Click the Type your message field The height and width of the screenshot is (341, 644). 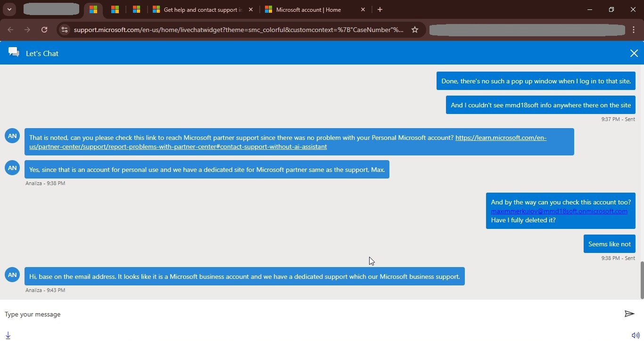point(311,314)
